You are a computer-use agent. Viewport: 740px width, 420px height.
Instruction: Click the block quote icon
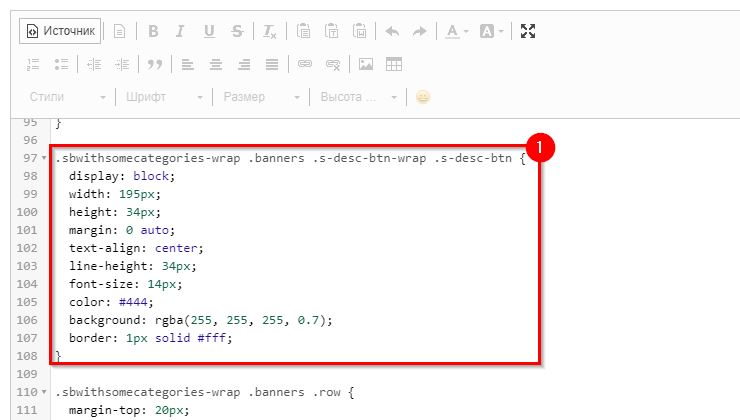(x=155, y=64)
